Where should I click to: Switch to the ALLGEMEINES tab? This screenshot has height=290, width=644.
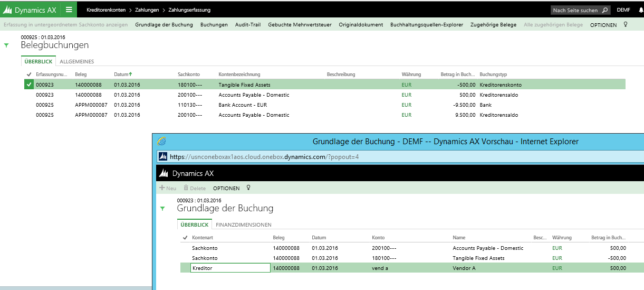click(x=77, y=62)
